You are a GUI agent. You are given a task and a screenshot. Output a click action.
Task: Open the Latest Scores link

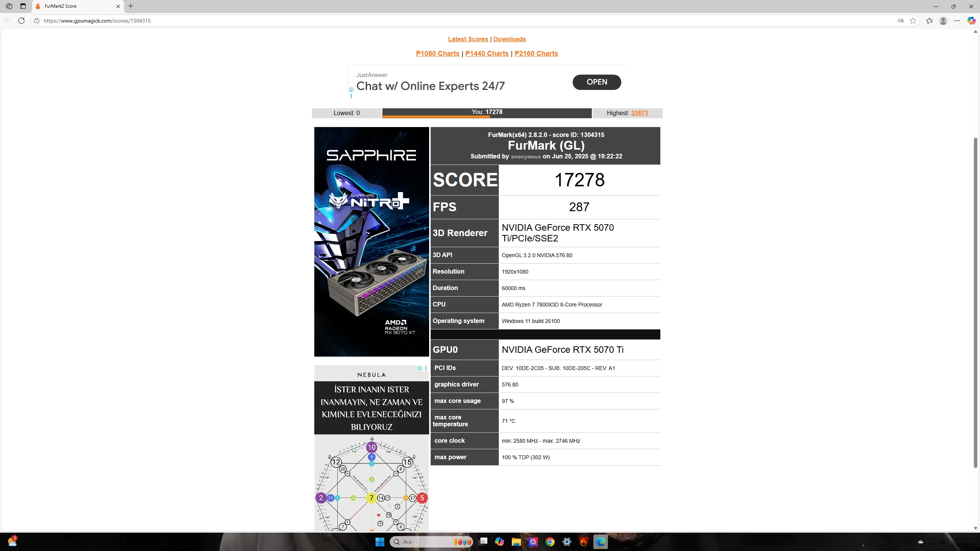[468, 39]
